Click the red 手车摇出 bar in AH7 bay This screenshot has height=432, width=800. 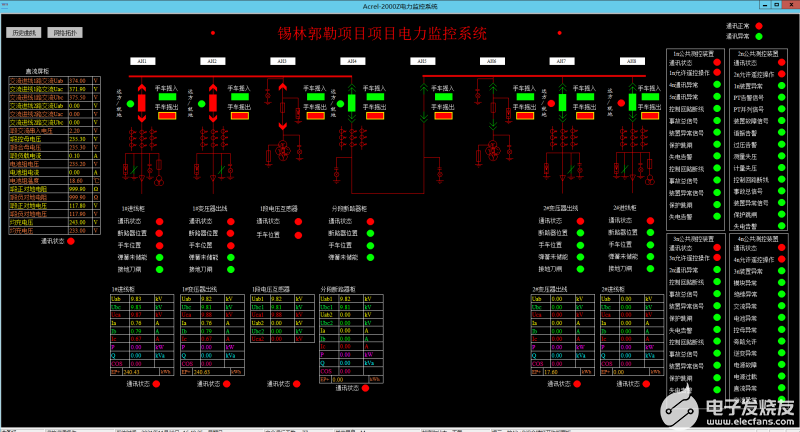[x=585, y=116]
